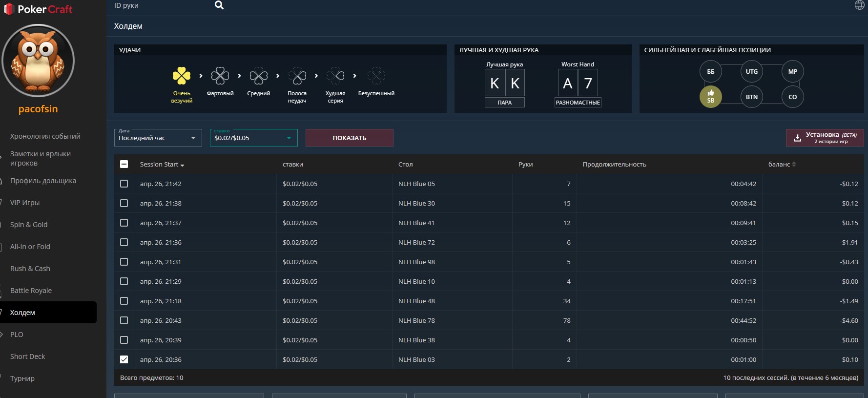Click the worst hand A 7 cards
This screenshot has height=398, width=868.
pyautogui.click(x=578, y=83)
